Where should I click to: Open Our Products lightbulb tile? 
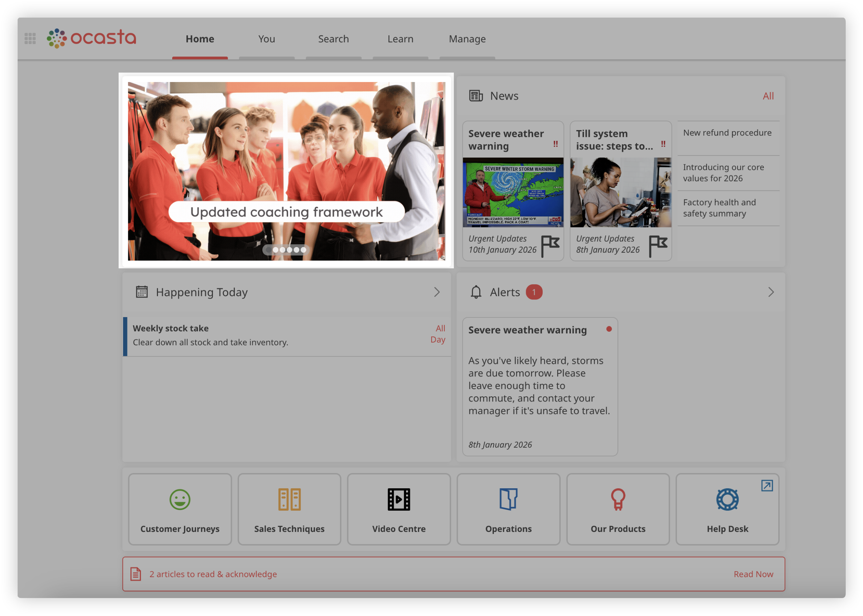[618, 509]
